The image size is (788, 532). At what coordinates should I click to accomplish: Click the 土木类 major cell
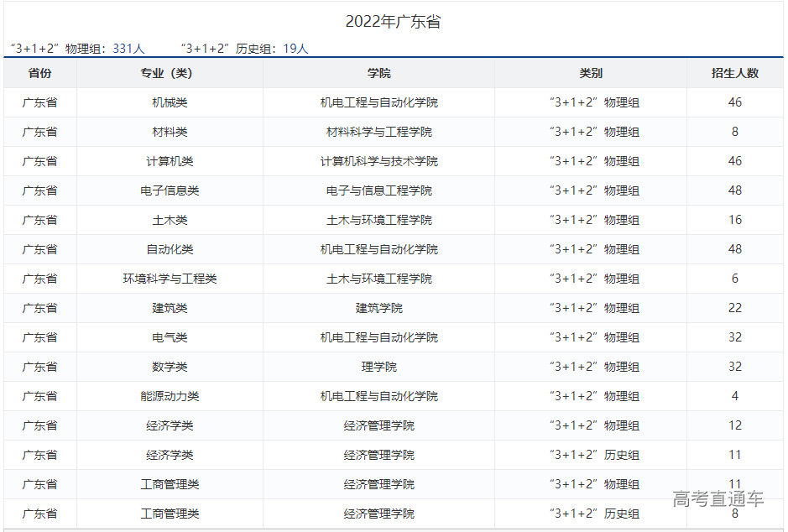170,220
